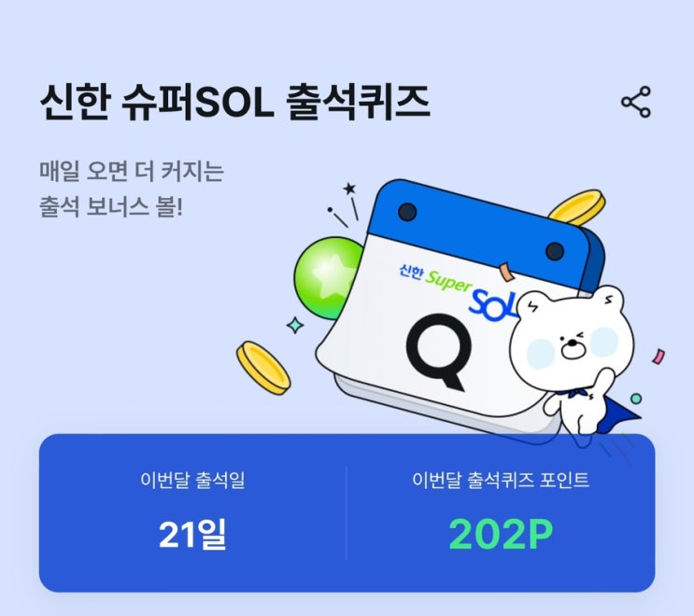Click the pink confetti right of the bear
Viewport: 694px width, 616px height.
(x=659, y=357)
